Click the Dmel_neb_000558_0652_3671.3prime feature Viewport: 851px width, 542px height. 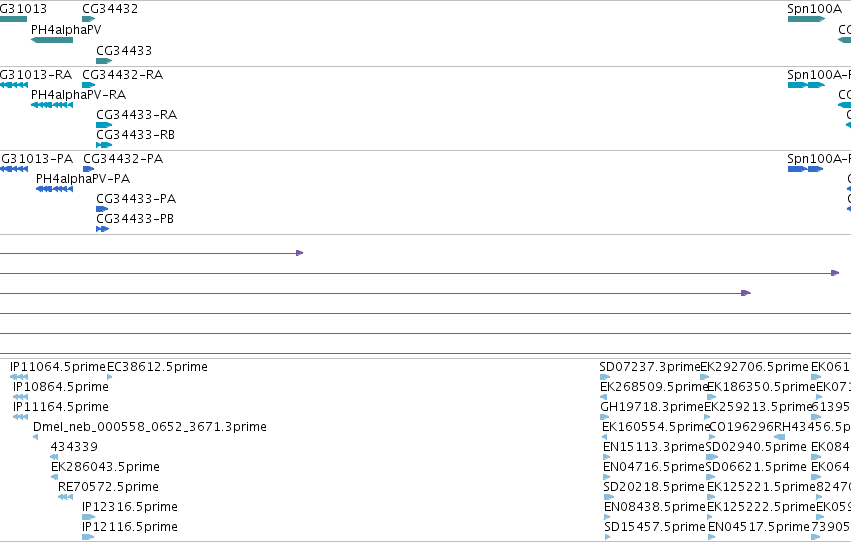click(x=35, y=437)
